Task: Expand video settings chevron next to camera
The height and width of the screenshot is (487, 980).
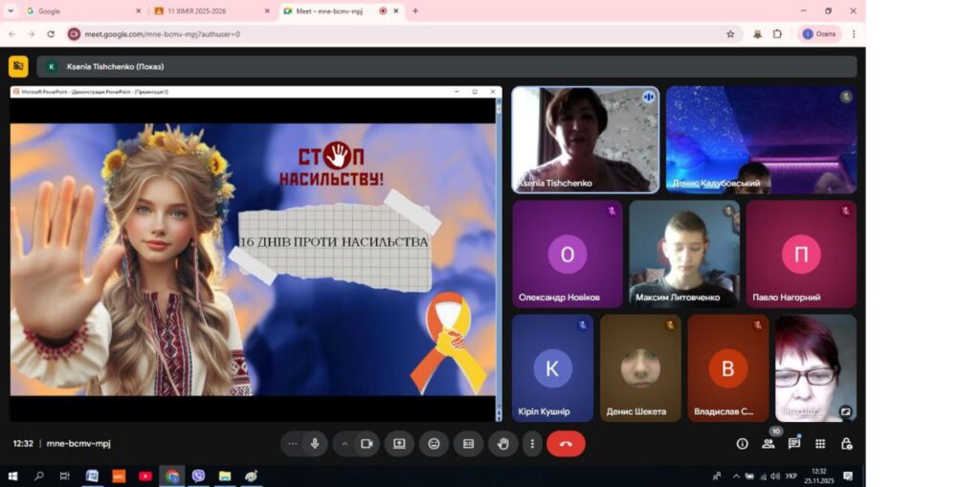Action: (345, 444)
